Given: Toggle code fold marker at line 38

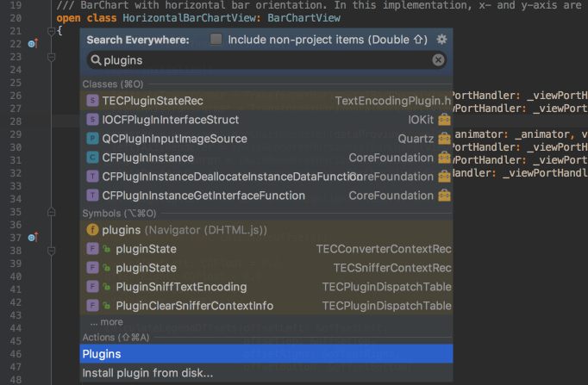Looking at the screenshot, I should click(x=52, y=251).
